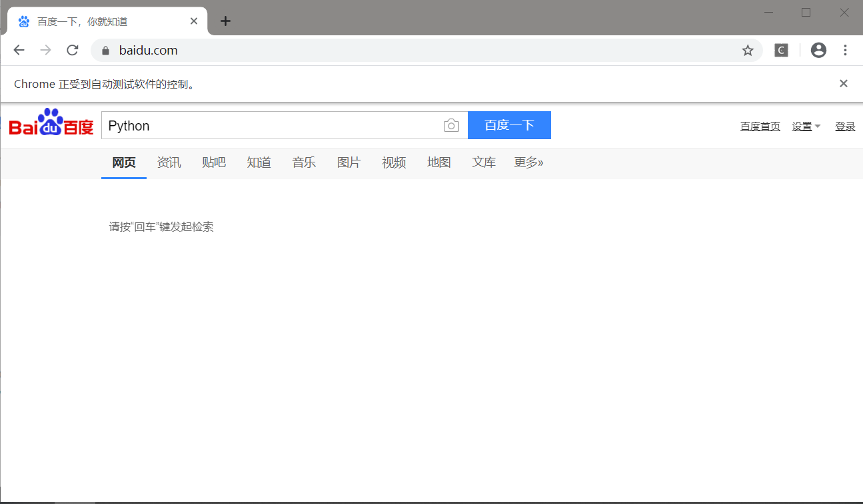The height and width of the screenshot is (504, 863).
Task: Click inside the search input field
Action: point(267,125)
